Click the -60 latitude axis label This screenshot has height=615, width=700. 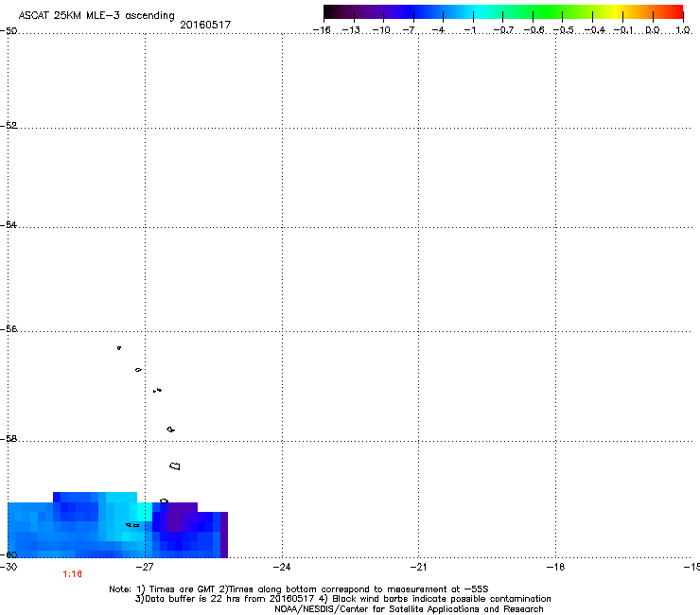(x=9, y=554)
